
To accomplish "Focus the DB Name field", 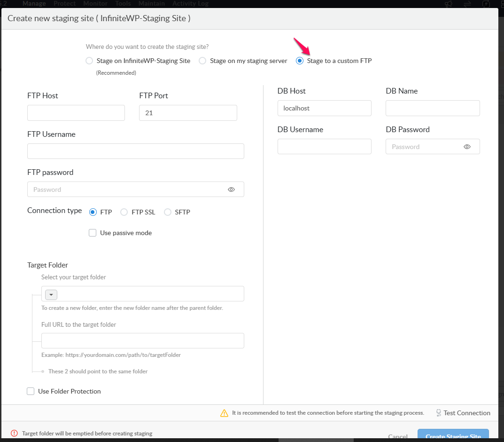I will click(x=433, y=108).
